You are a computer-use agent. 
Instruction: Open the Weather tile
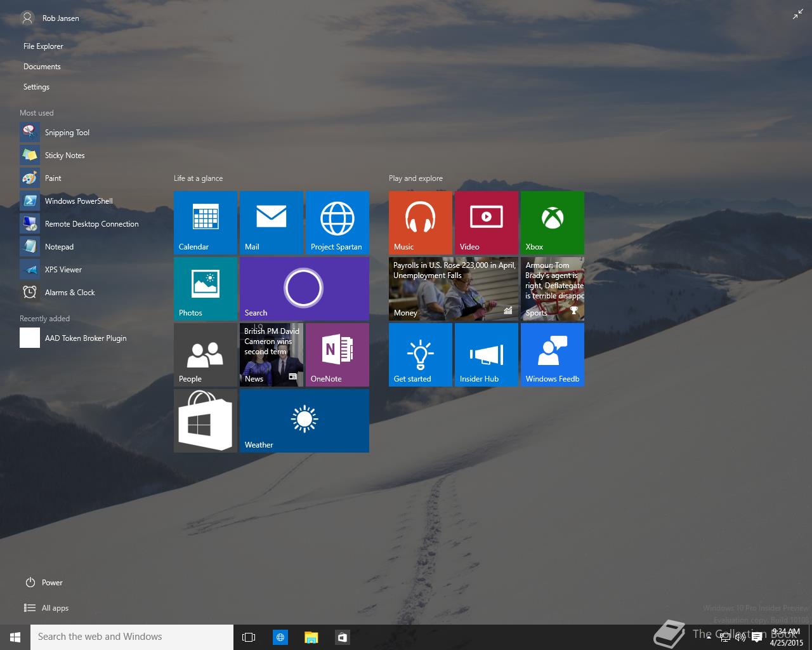coord(304,421)
